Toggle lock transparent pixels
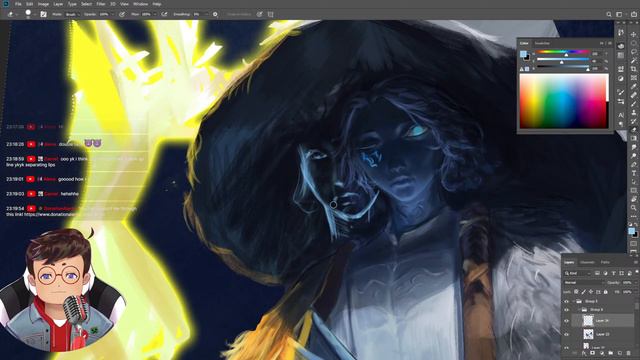Screen dimensions: 640x360 tap(576, 292)
